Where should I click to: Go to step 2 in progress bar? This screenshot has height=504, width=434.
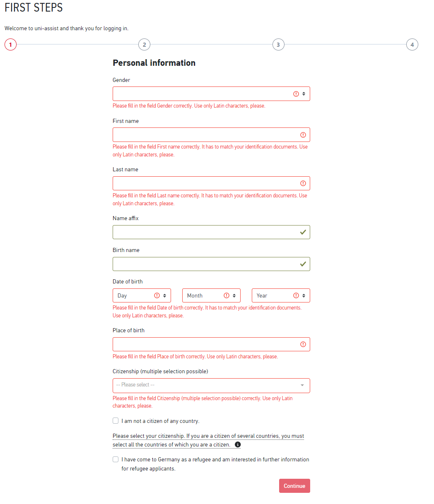click(144, 45)
